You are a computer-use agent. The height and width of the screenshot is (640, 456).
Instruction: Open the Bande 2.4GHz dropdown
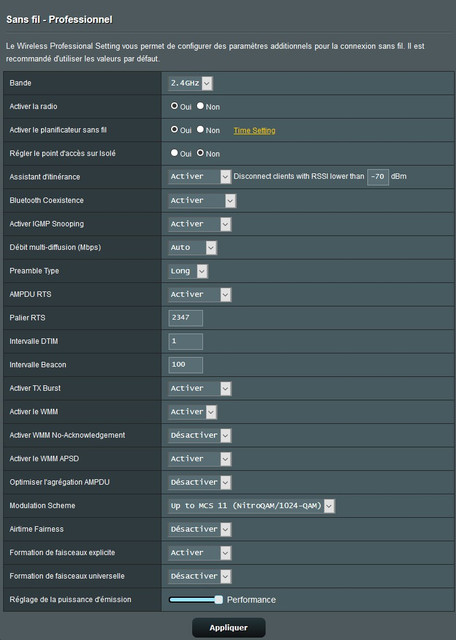(x=190, y=83)
